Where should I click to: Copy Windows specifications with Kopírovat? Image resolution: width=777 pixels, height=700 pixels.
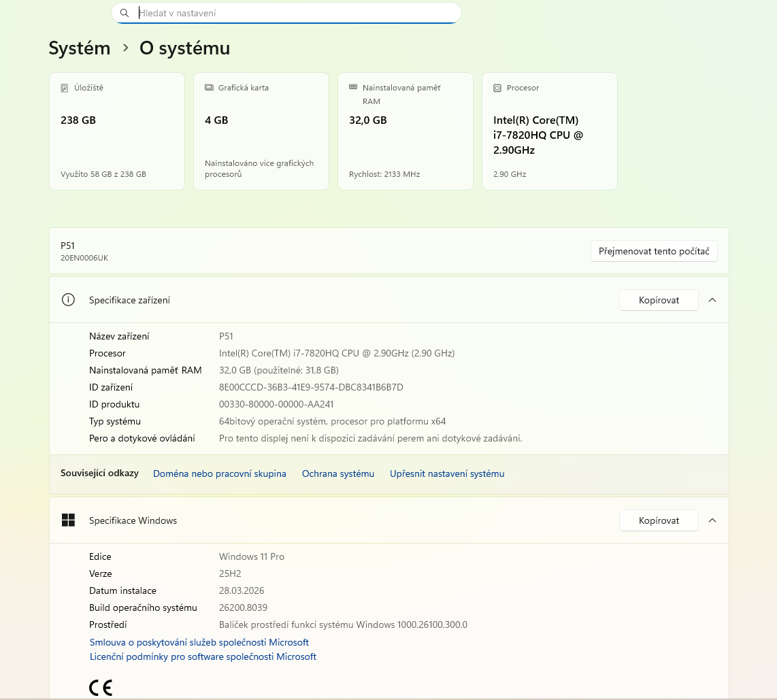pos(659,520)
